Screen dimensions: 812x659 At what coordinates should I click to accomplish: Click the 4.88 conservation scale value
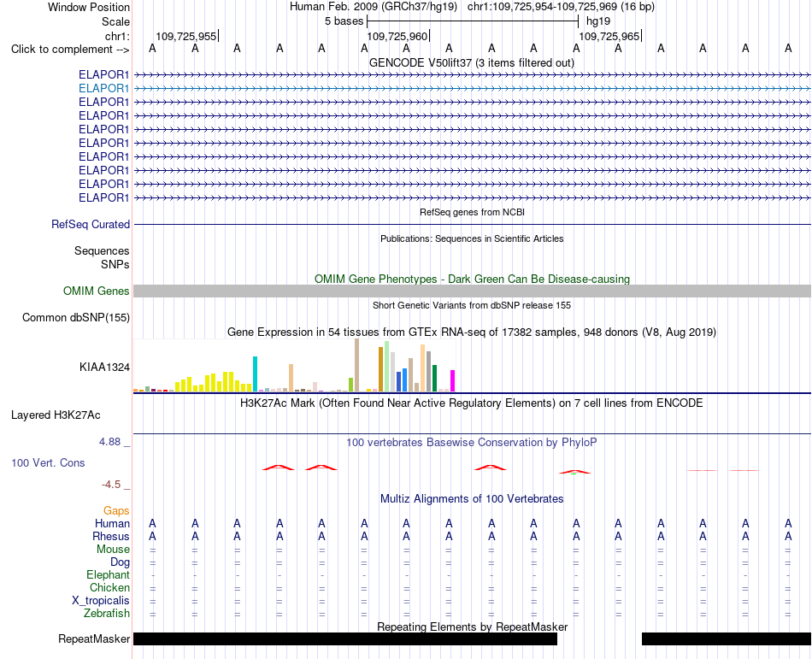109,442
